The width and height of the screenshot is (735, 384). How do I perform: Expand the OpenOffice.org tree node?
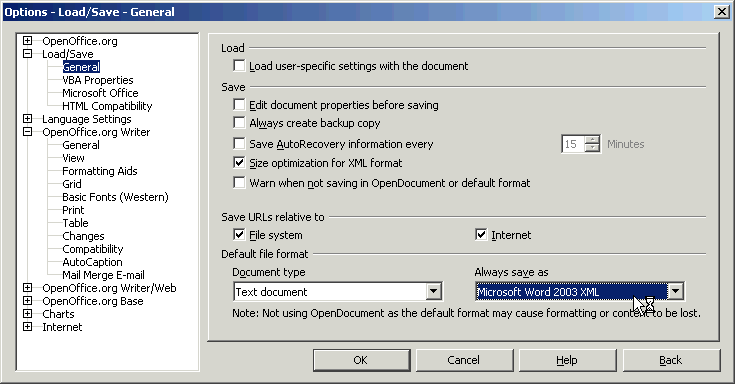click(x=28, y=41)
